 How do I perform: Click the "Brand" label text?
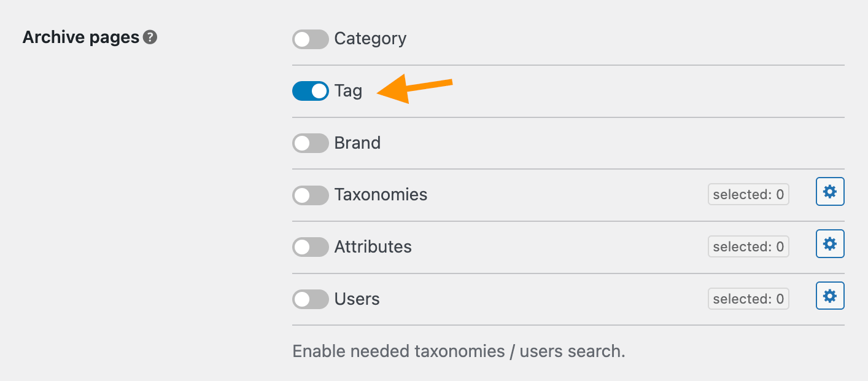point(357,143)
